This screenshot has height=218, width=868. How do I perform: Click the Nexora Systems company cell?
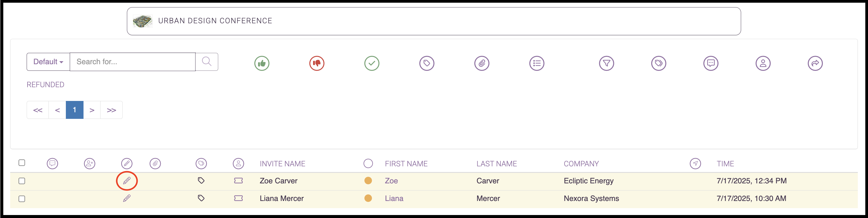pos(591,199)
